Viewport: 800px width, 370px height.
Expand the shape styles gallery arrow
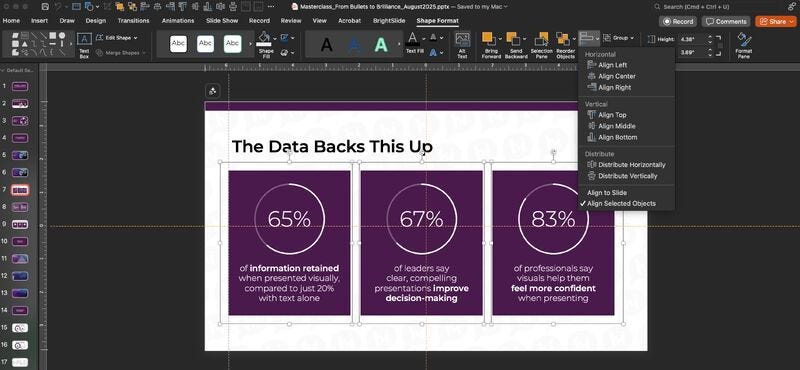coord(250,44)
